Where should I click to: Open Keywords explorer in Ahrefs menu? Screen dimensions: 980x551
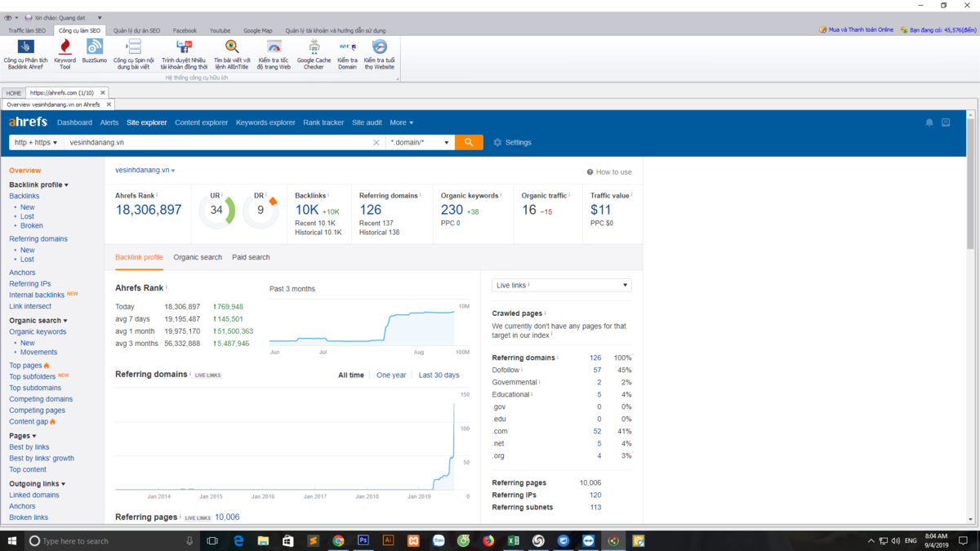(265, 122)
